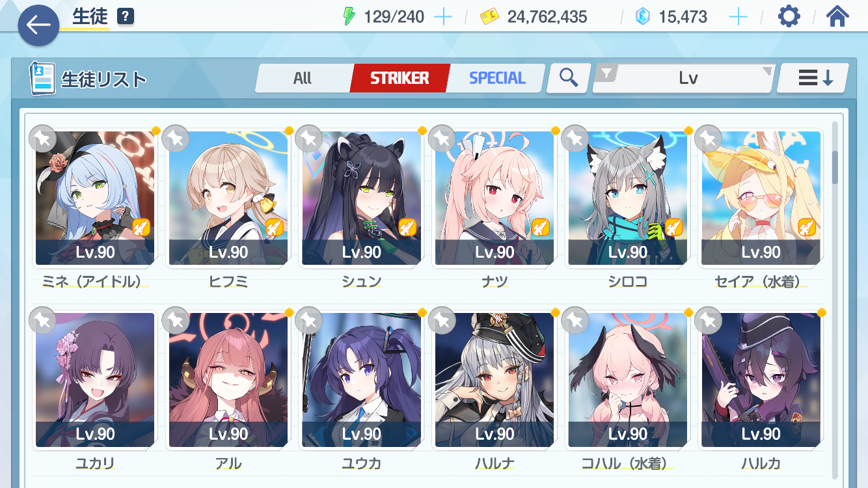Screen dimensions: 868x488
Task: Toggle favorite pin on ユカリ
Action: click(x=43, y=320)
